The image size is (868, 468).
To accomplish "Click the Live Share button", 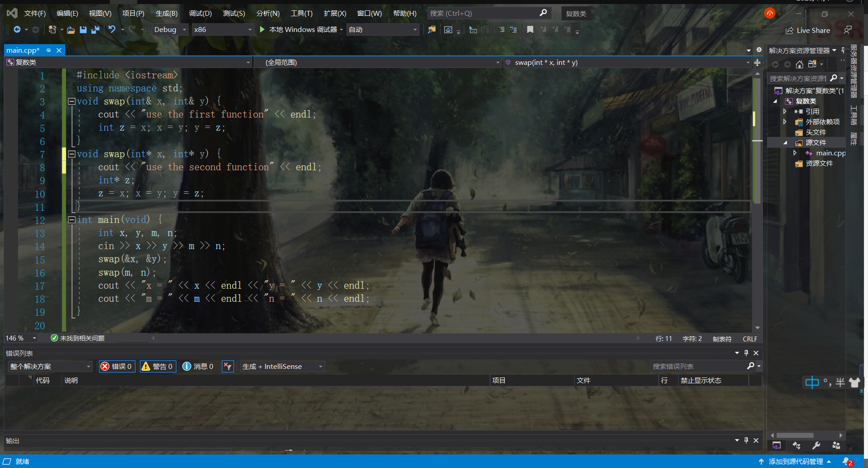I will click(x=808, y=31).
